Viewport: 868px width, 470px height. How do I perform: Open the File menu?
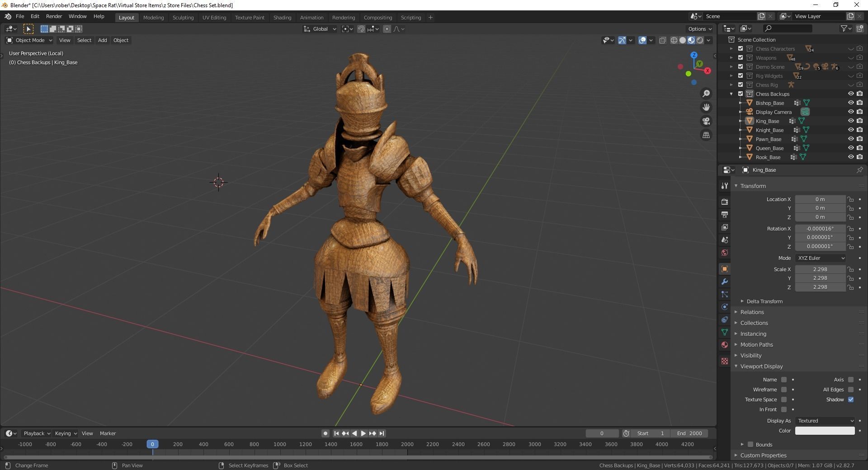pyautogui.click(x=20, y=16)
